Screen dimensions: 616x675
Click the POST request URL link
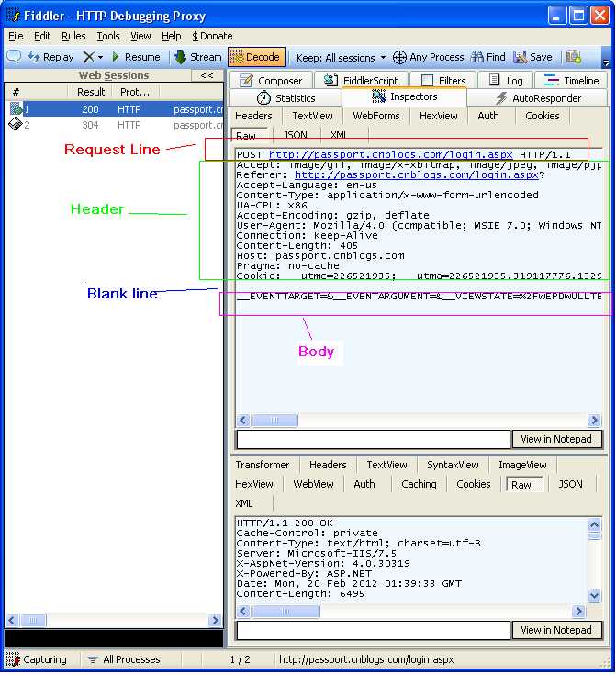tap(391, 154)
